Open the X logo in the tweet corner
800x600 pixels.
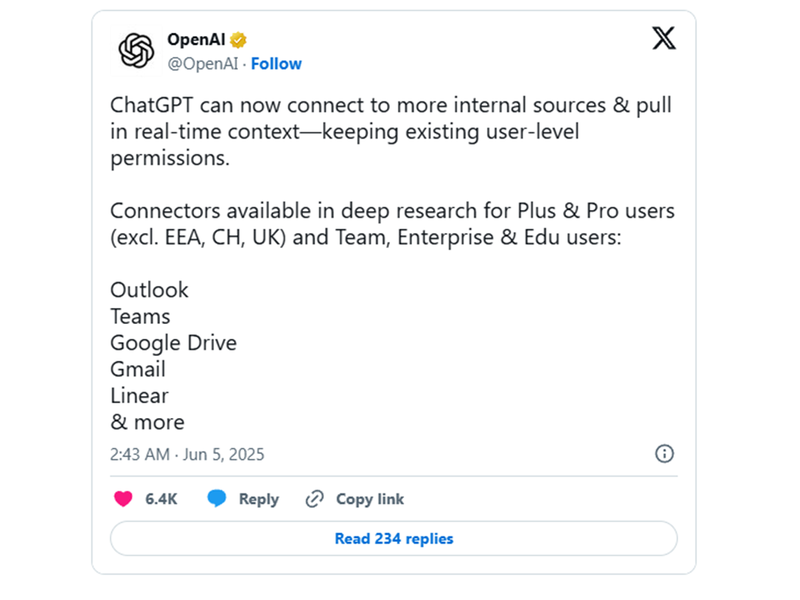[663, 39]
